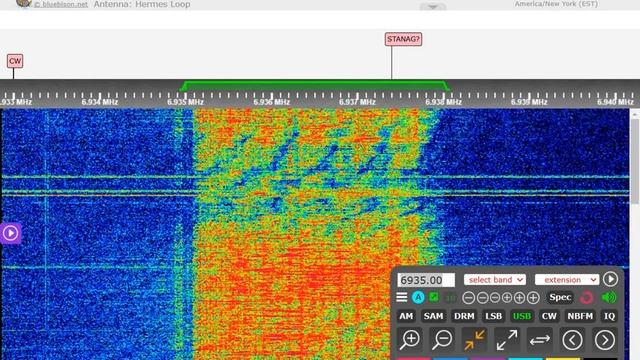Click the vertical scrollbar at right edge
The image size is (640, 360).
click(x=635, y=161)
